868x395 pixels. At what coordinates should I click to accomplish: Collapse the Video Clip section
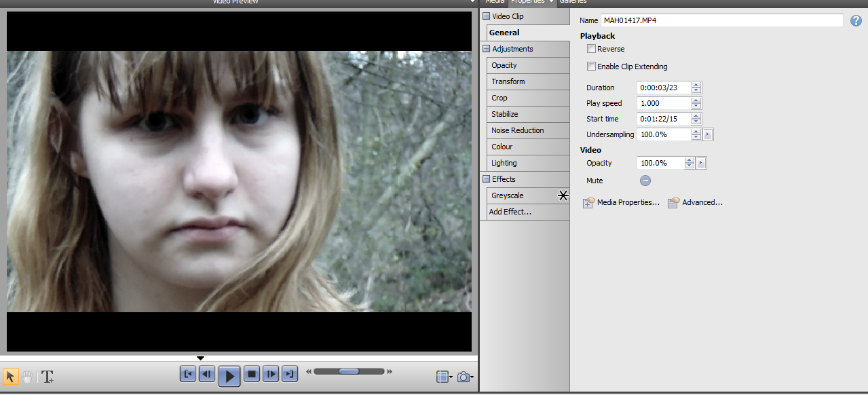pyautogui.click(x=486, y=16)
